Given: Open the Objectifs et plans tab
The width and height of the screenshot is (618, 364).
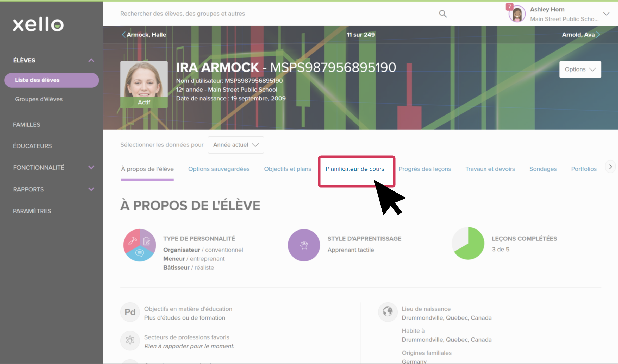Looking at the screenshot, I should point(288,169).
